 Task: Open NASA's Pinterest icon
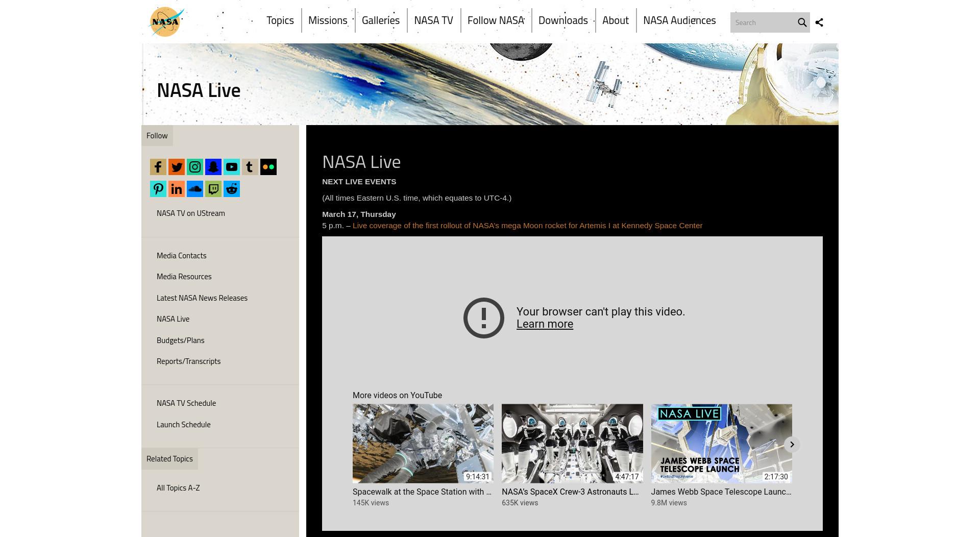pos(158,189)
